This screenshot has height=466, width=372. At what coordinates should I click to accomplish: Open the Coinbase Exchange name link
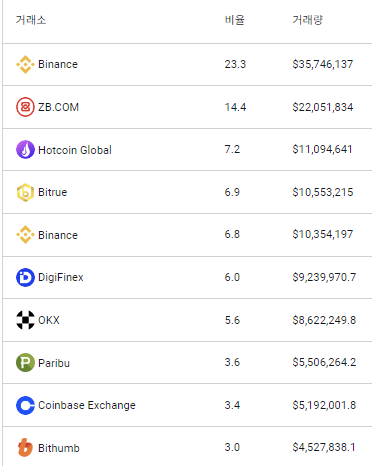pos(87,405)
